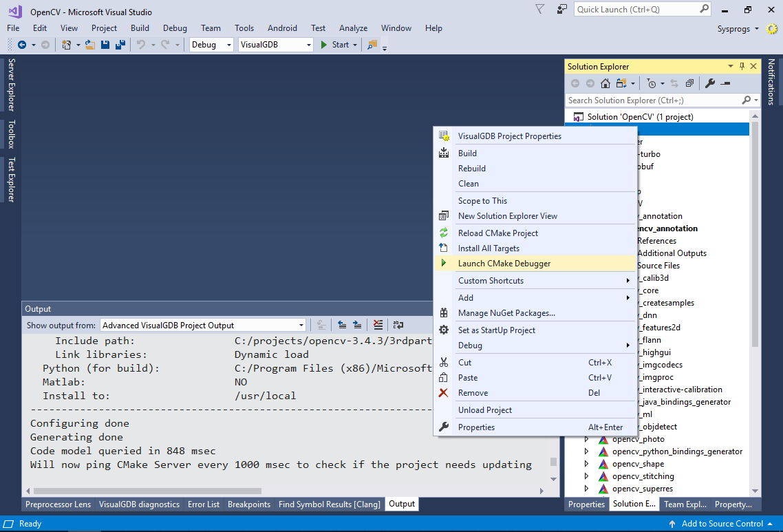Click Go to Next Message output icon
Viewport: 783px width, 532px height.
point(357,326)
